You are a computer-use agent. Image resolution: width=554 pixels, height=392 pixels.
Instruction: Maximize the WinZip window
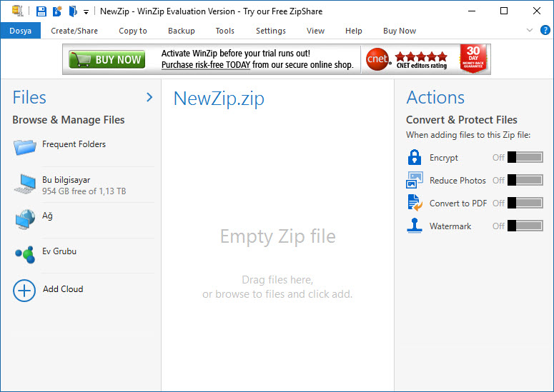[x=504, y=11]
